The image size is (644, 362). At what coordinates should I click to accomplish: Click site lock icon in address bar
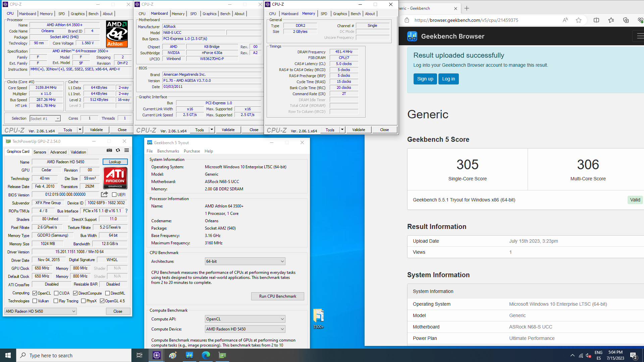[x=407, y=20]
